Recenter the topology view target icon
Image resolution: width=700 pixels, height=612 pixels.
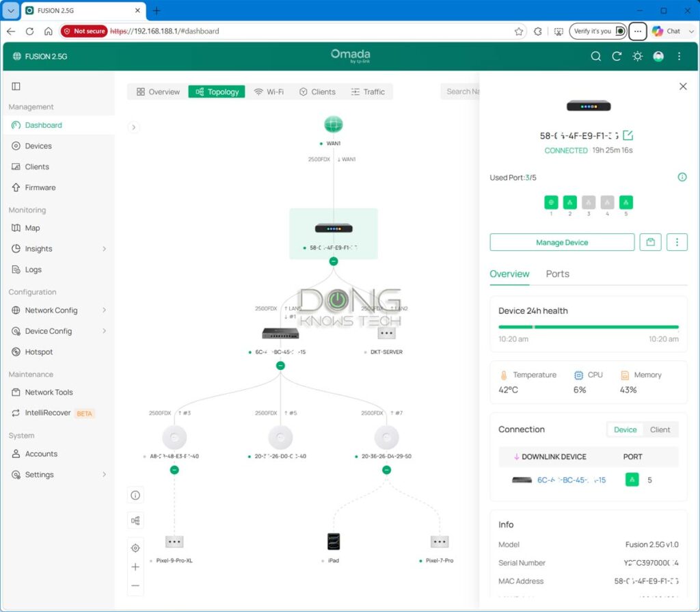(x=135, y=548)
